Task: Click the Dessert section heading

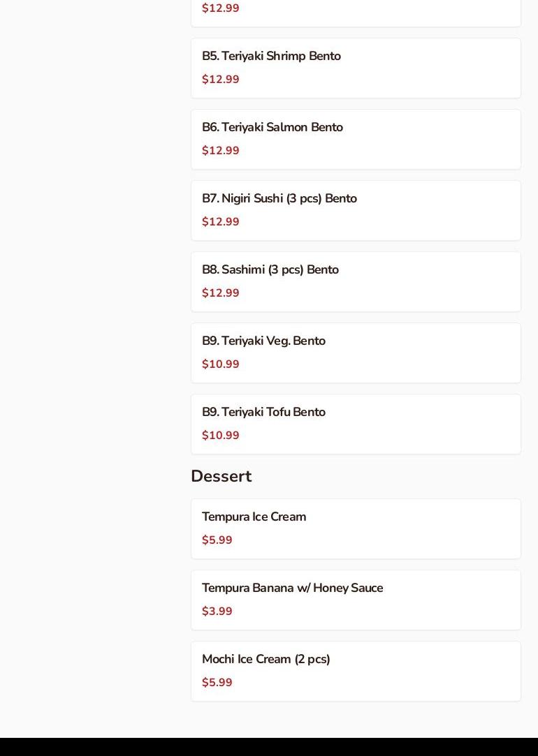Action: [x=221, y=476]
